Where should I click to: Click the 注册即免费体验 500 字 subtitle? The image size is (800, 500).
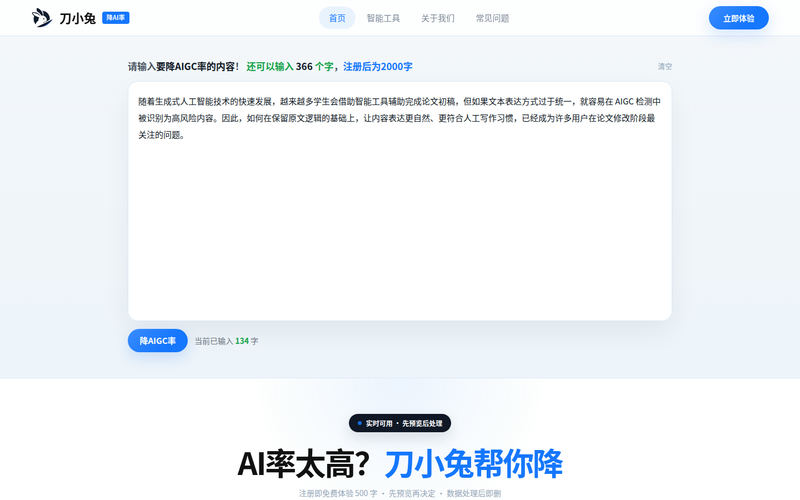pyautogui.click(x=338, y=493)
